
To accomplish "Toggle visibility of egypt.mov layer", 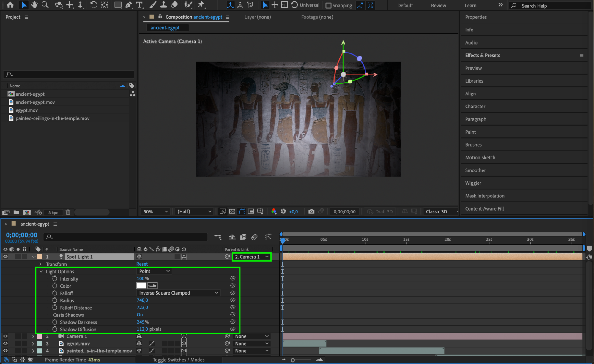I will pyautogui.click(x=5, y=344).
